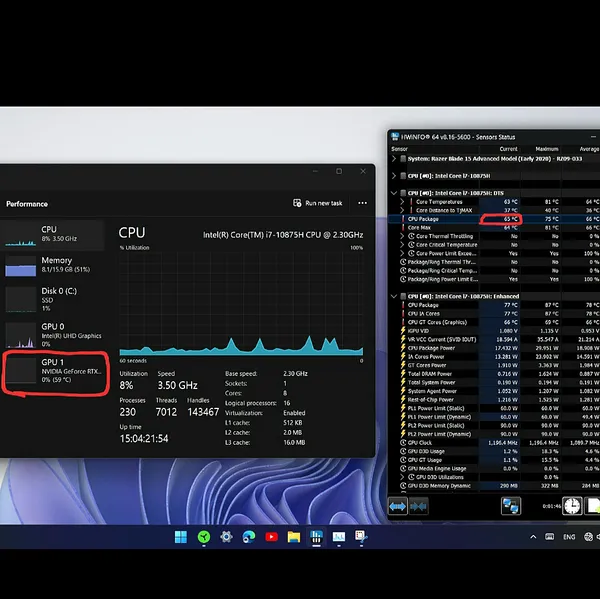The height and width of the screenshot is (599, 600).
Task: Click the lightning icon of PL1 Power Limit (Static)
Action: tap(403, 408)
